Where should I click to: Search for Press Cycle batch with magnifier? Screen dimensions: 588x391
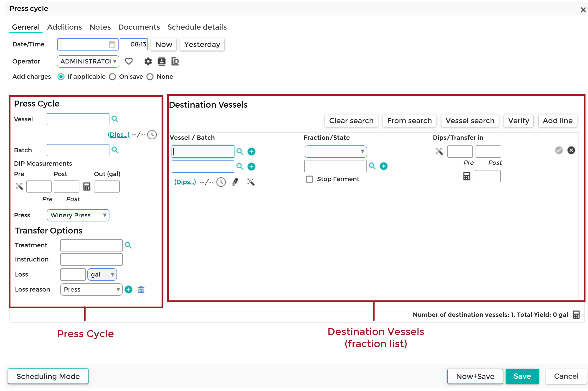tap(115, 150)
